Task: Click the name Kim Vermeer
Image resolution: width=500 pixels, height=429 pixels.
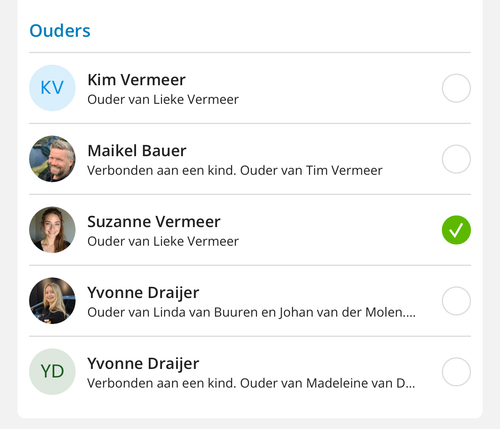Action: [136, 80]
